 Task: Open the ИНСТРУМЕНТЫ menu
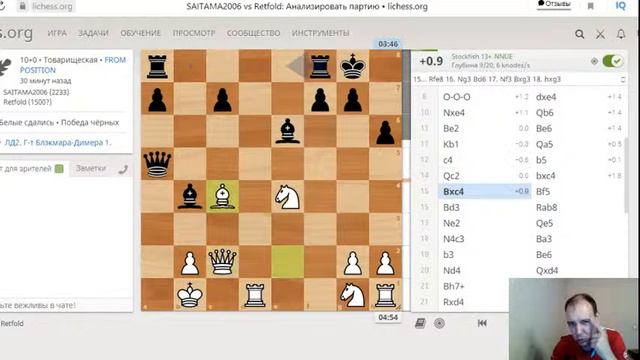320,33
